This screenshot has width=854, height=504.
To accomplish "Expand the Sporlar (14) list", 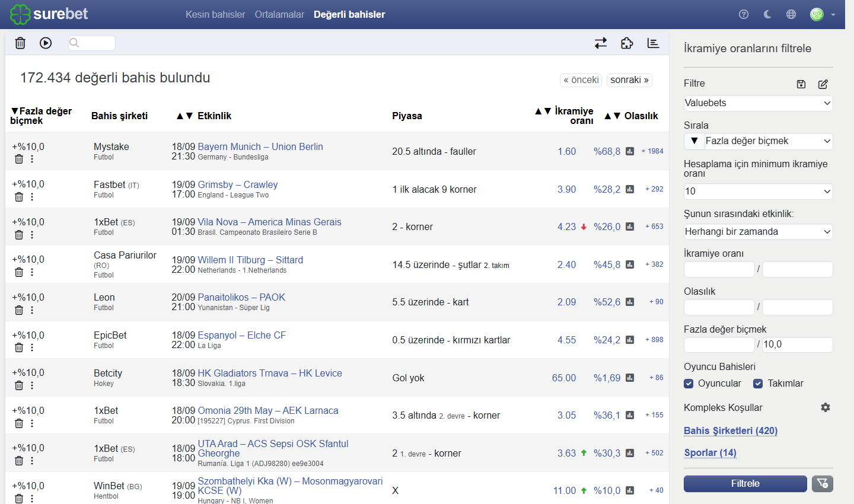I will (x=710, y=453).
